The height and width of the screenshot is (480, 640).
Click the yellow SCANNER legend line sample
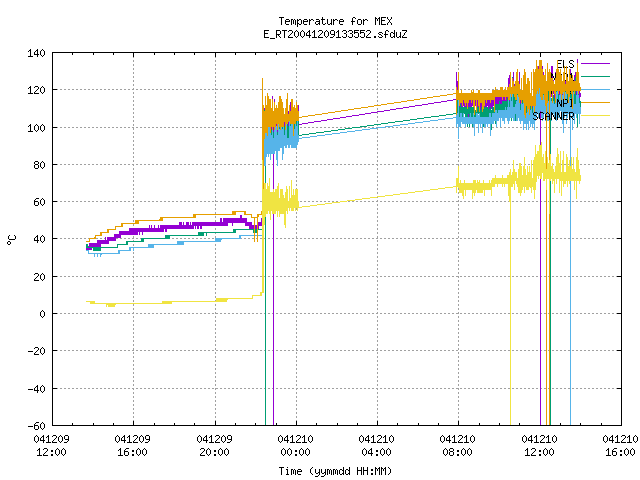[595, 116]
